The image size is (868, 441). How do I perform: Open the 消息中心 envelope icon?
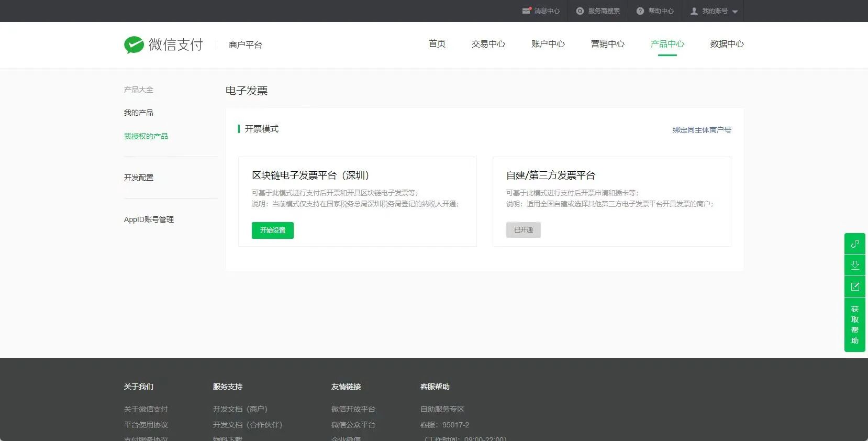[x=527, y=10]
